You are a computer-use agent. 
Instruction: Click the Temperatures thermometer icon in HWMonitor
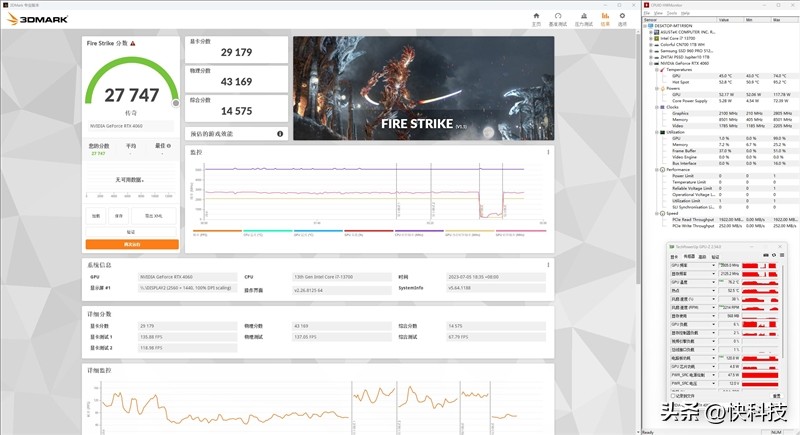click(x=663, y=69)
